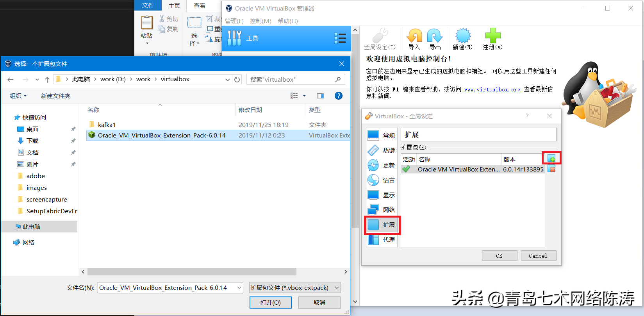Open the Control (控制) menu in VirtualBox

pyautogui.click(x=260, y=21)
